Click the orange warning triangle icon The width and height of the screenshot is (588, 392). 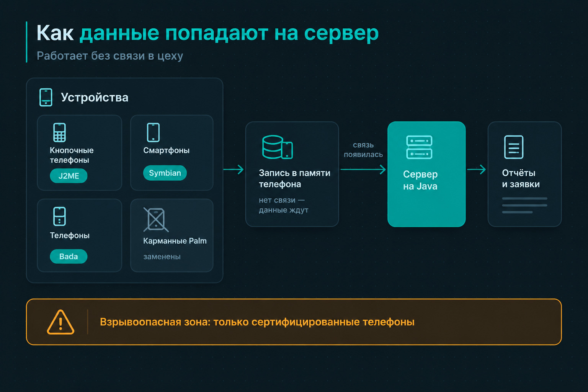tap(60, 322)
